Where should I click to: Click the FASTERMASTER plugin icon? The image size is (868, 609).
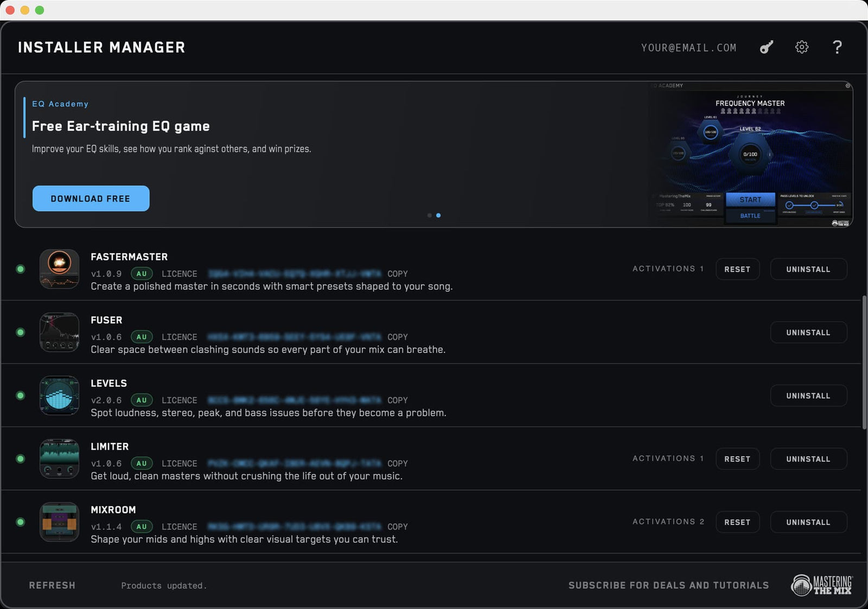point(60,269)
